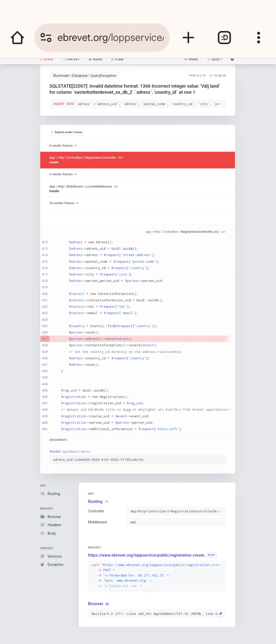Open the Flare tab
Image resolution: width=276 pixels, height=644 pixels.
coord(117,59)
